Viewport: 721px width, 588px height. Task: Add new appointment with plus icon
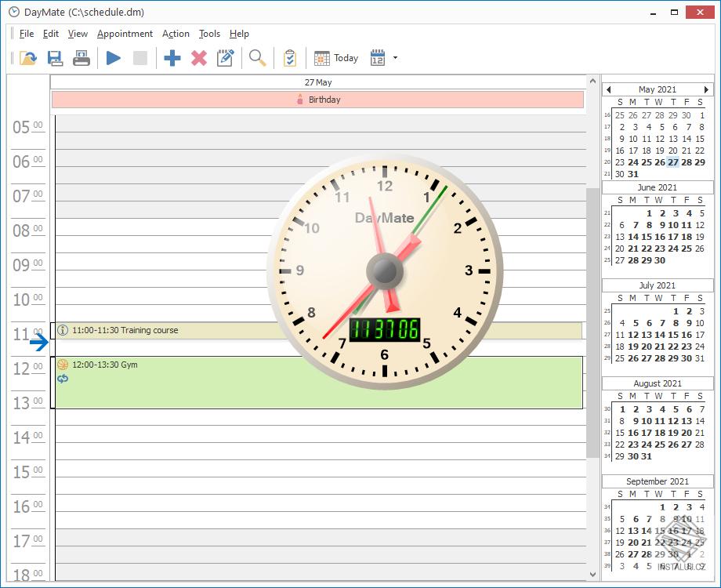coord(172,59)
